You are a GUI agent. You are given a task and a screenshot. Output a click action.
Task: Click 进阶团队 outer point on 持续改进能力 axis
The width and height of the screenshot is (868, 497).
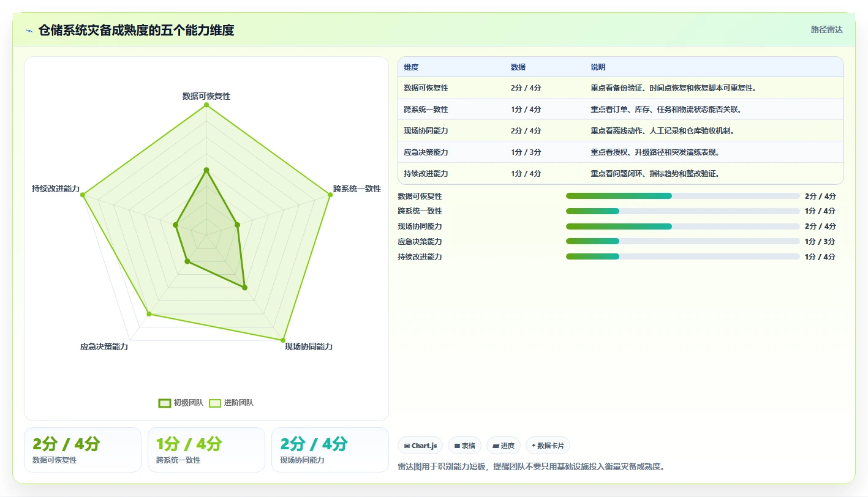[83, 195]
